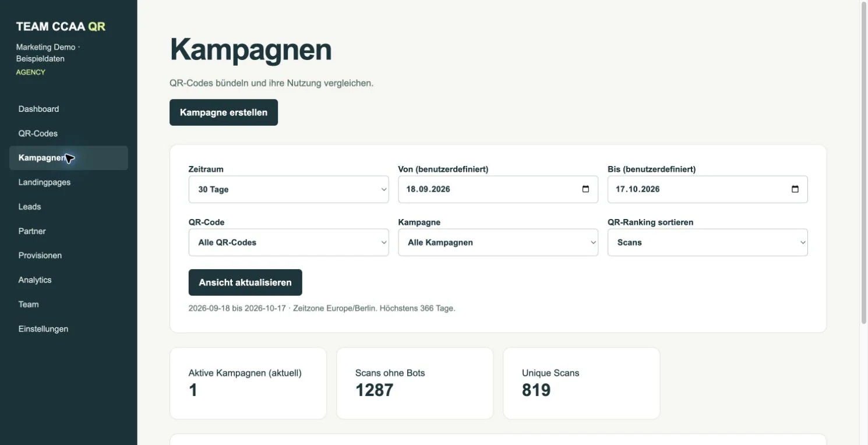868x445 pixels.
Task: Open the Alle Kampagnen dropdown
Action: coord(498,242)
